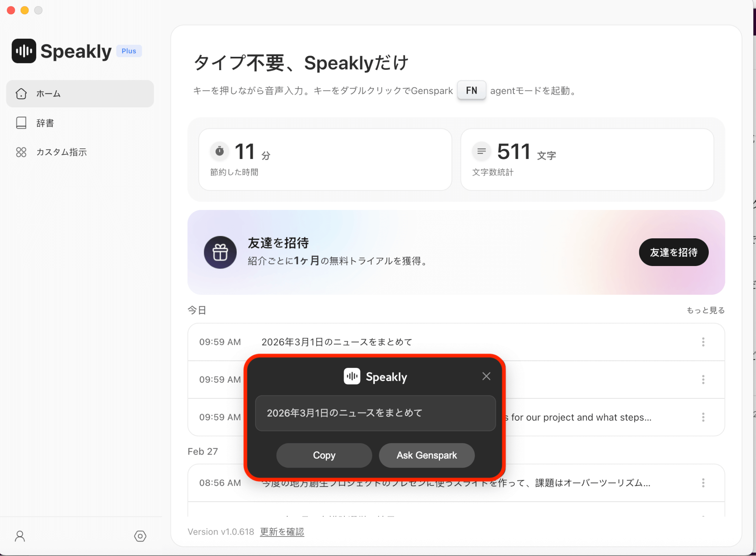Click the stopwatch icon for saved time
Viewport: 756px width, 556px height.
point(220,151)
